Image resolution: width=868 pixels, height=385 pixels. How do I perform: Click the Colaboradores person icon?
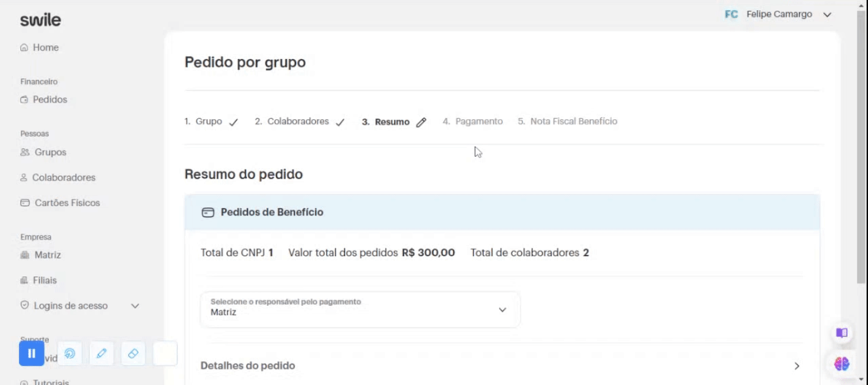click(24, 178)
